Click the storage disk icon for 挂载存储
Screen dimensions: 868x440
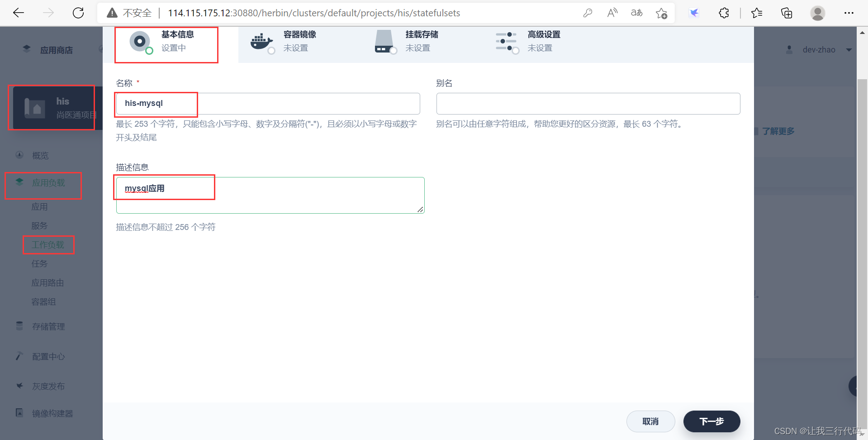click(x=384, y=41)
